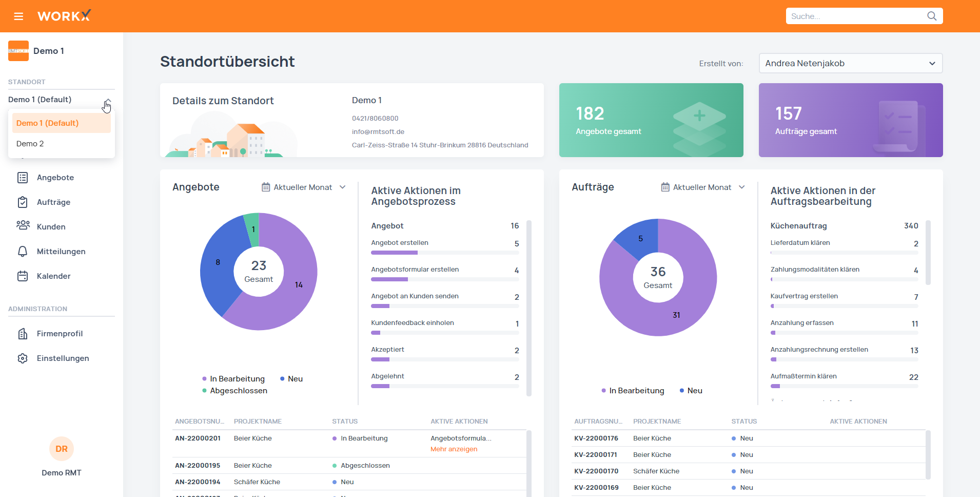Open the Erstellt von Andrea Netenjakob dropdown
Image resolution: width=980 pixels, height=497 pixels.
click(x=850, y=63)
